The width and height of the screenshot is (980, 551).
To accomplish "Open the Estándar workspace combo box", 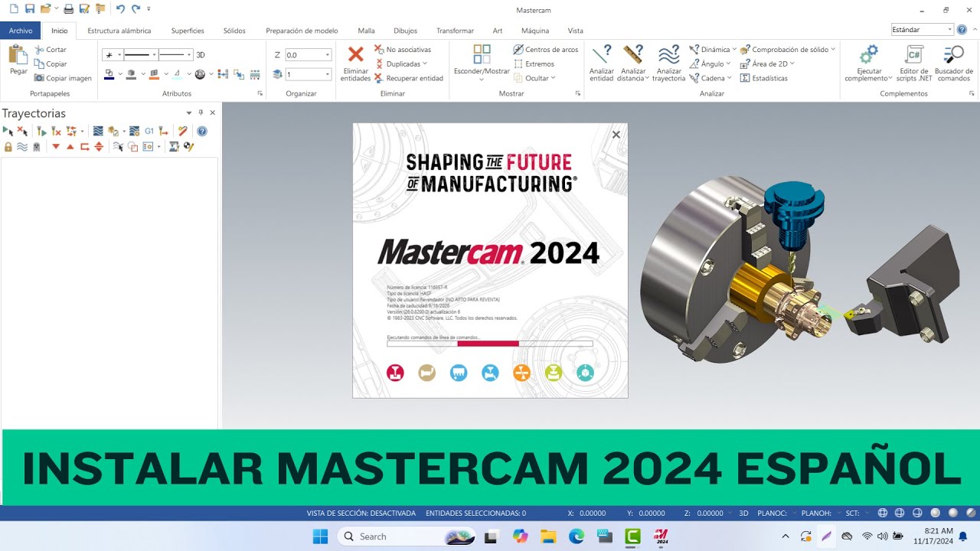I will tap(922, 30).
